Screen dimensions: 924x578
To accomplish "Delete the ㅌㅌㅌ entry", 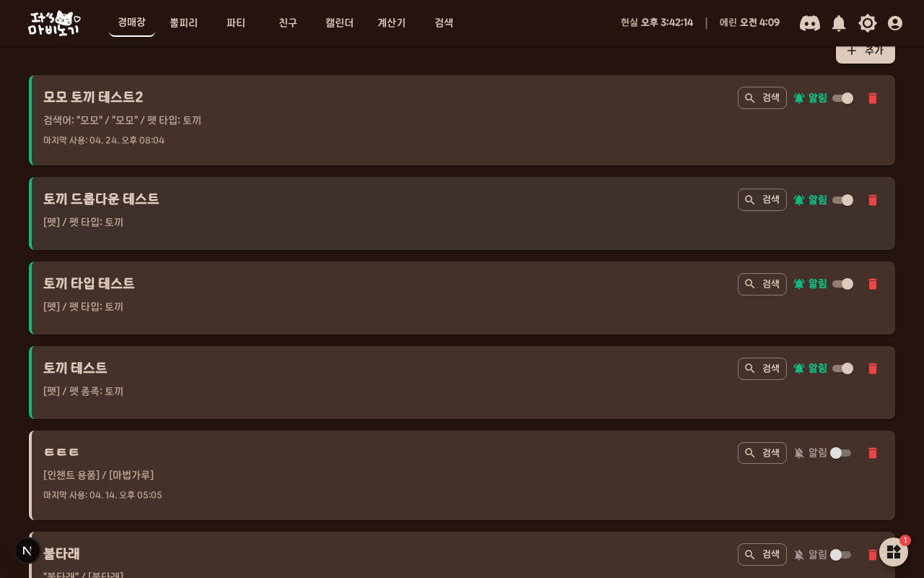I will [x=873, y=453].
